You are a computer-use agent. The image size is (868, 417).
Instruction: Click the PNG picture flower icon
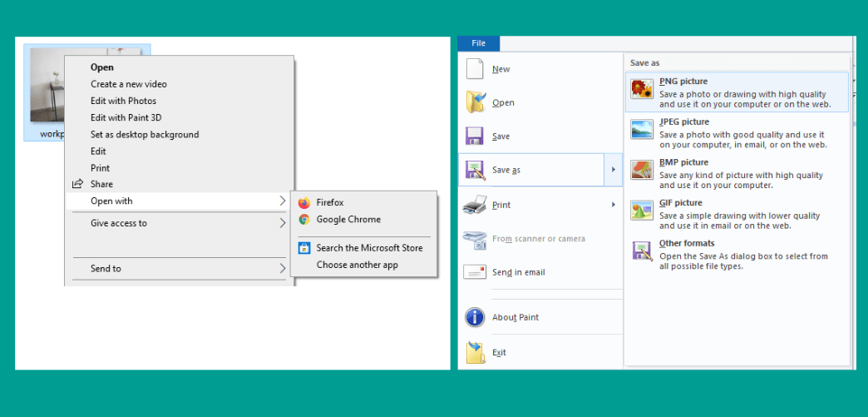(x=642, y=89)
